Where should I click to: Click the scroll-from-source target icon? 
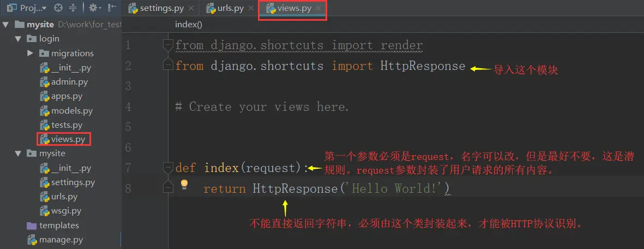click(59, 8)
